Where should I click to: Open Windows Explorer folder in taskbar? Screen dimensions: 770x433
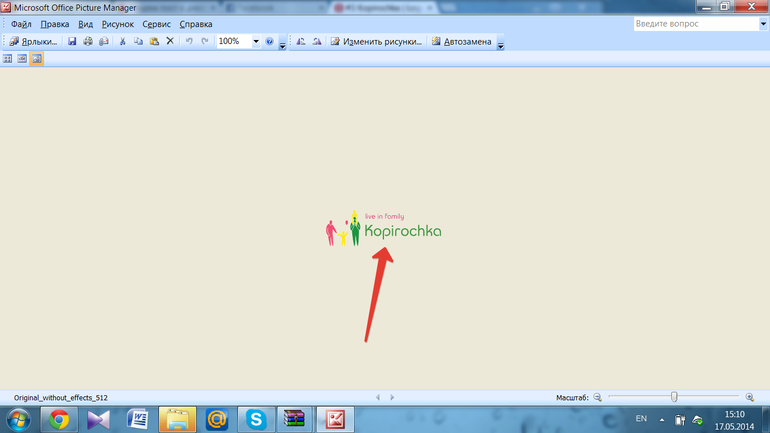coord(177,420)
